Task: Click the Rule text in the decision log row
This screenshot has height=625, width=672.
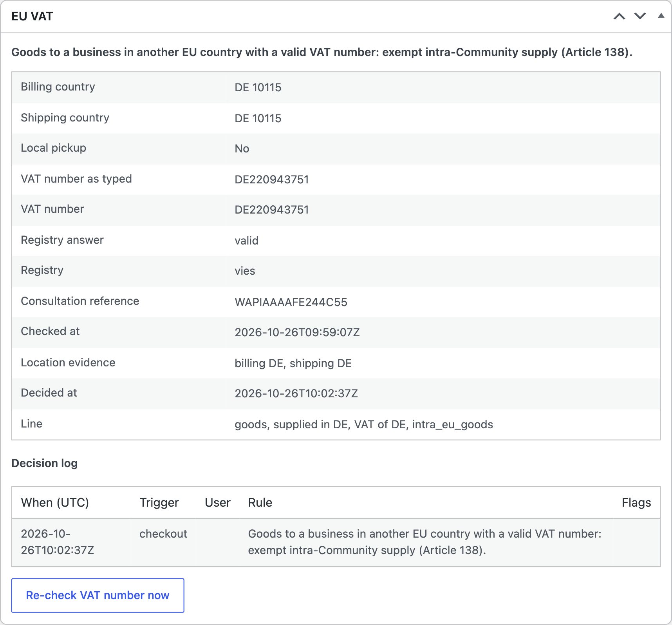Action: [425, 542]
